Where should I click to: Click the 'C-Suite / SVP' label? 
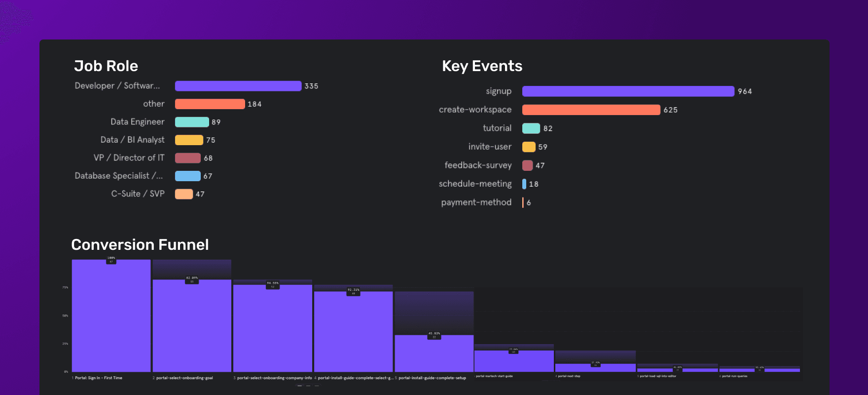[138, 194]
